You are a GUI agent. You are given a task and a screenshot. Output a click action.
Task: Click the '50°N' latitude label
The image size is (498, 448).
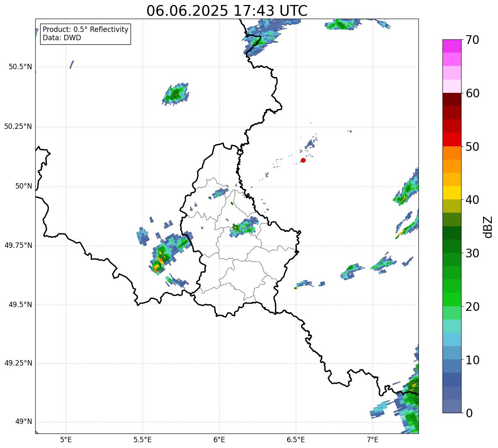(24, 186)
